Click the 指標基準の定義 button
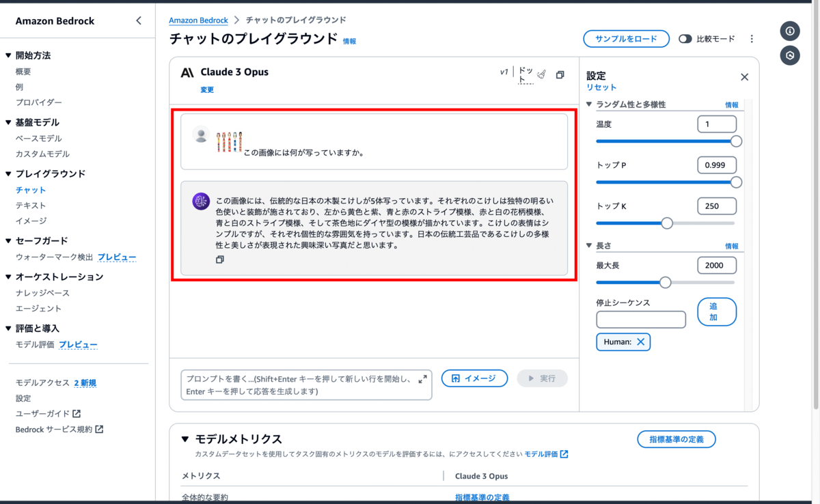 [x=676, y=439]
